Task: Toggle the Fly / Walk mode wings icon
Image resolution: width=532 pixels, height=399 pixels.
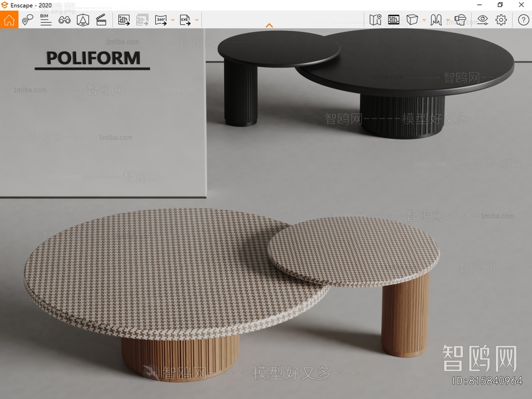Action: coord(436,20)
